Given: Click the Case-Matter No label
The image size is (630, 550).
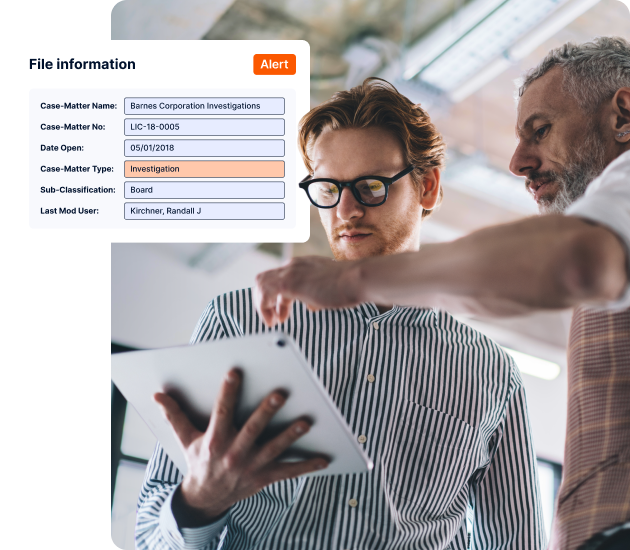Looking at the screenshot, I should tap(72, 127).
